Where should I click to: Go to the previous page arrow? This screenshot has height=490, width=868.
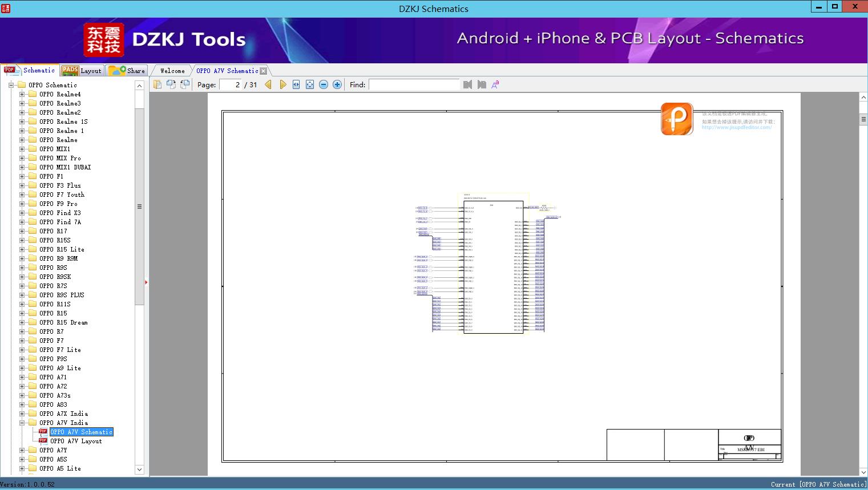268,84
